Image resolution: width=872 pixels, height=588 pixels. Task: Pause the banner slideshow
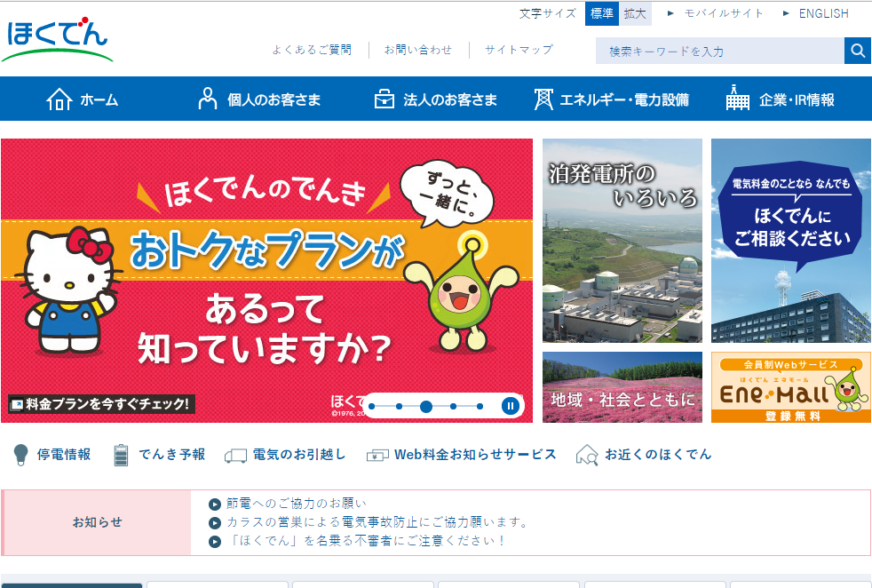[x=510, y=406]
